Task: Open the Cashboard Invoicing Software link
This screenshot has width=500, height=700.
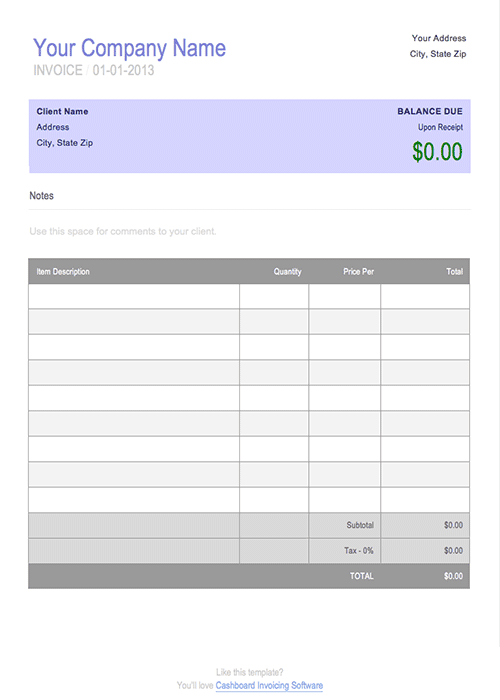Action: click(x=269, y=685)
